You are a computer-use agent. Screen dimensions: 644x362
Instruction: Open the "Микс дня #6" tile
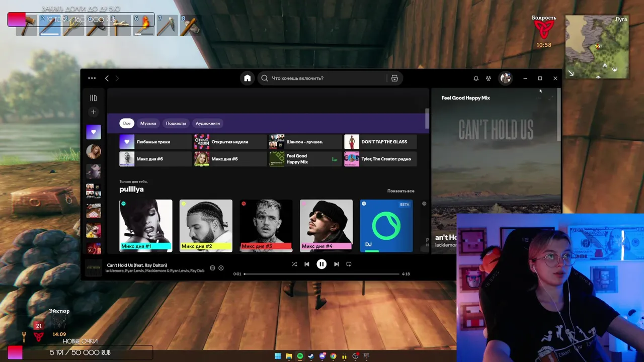point(155,159)
